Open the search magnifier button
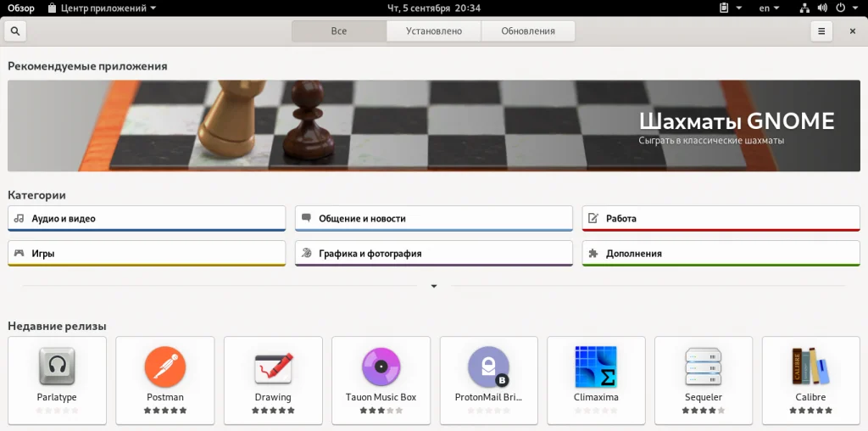 pos(15,31)
